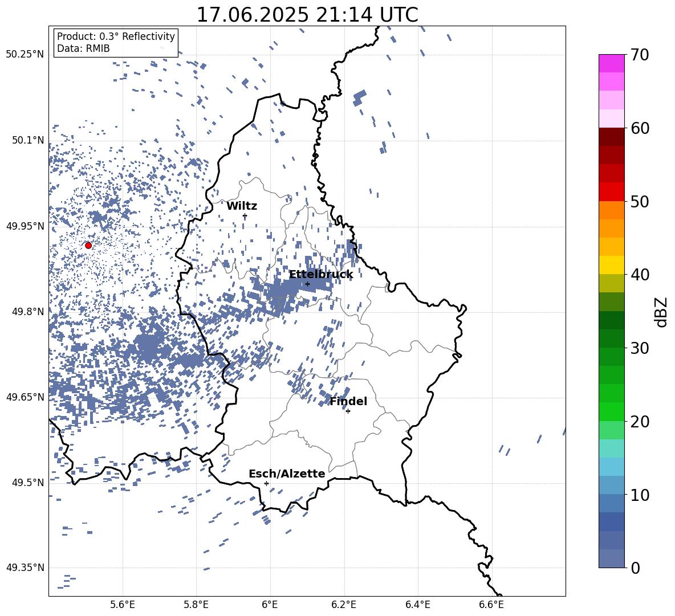Click the 49.35°N latitude label
This screenshot has width=675, height=616.
pyautogui.click(x=25, y=568)
